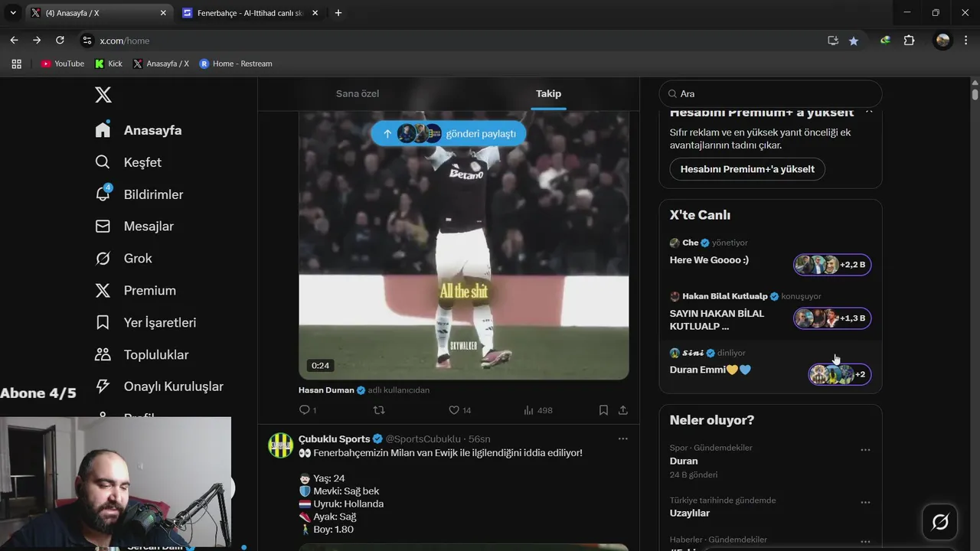This screenshot has width=980, height=551.
Task: Click the Ara search field
Action: coord(771,94)
